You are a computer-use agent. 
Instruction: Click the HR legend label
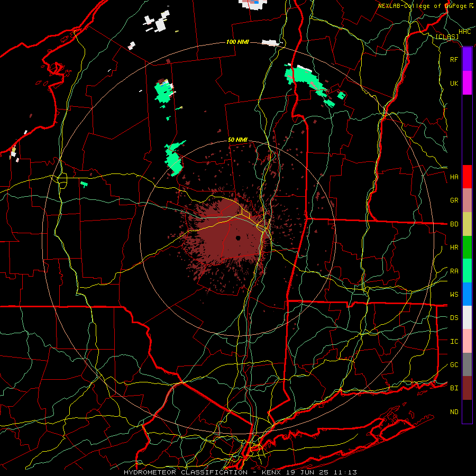454,248
